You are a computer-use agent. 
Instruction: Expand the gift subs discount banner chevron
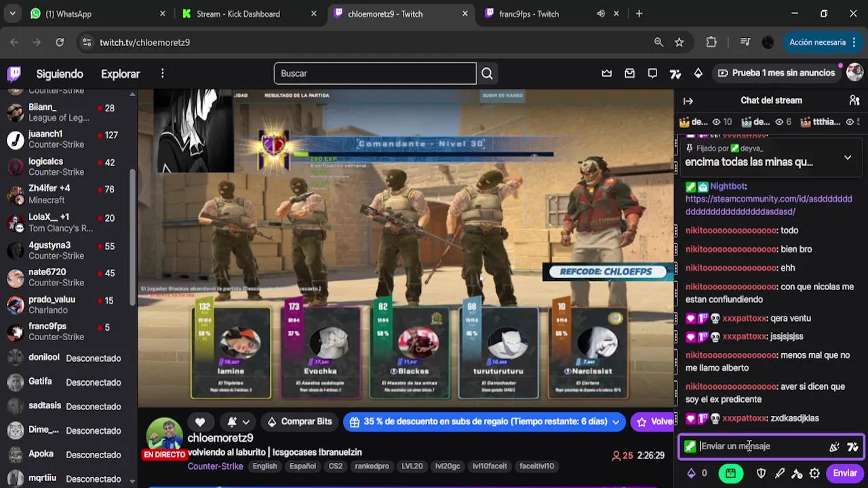click(x=616, y=422)
